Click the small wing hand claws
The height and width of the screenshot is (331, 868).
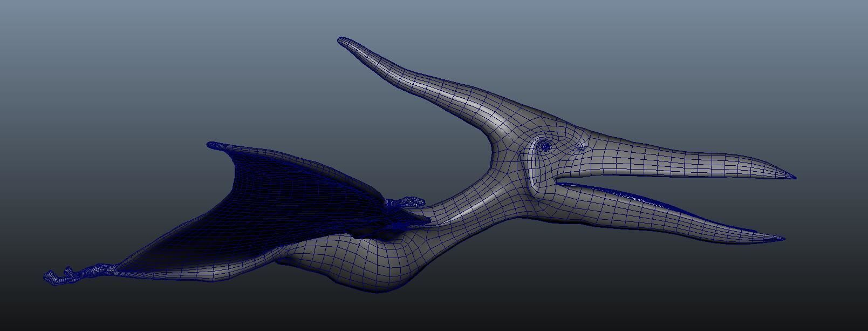click(x=406, y=202)
